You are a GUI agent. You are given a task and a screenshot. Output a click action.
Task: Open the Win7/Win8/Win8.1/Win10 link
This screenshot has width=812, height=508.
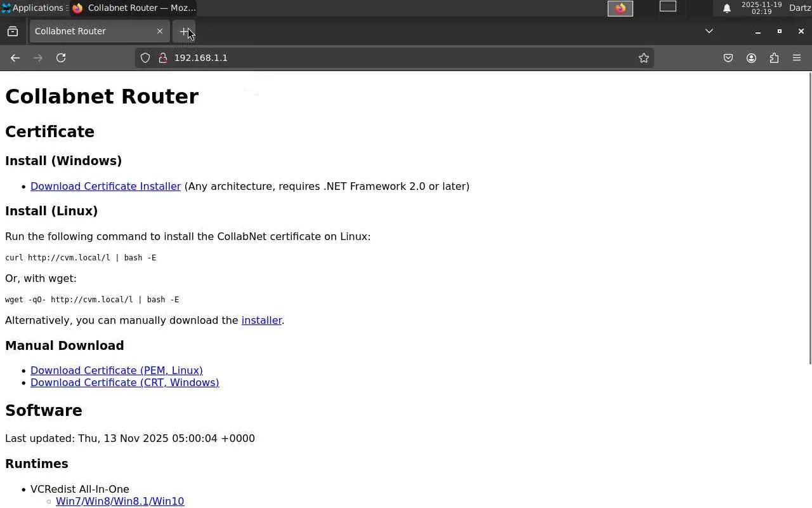coord(120,501)
